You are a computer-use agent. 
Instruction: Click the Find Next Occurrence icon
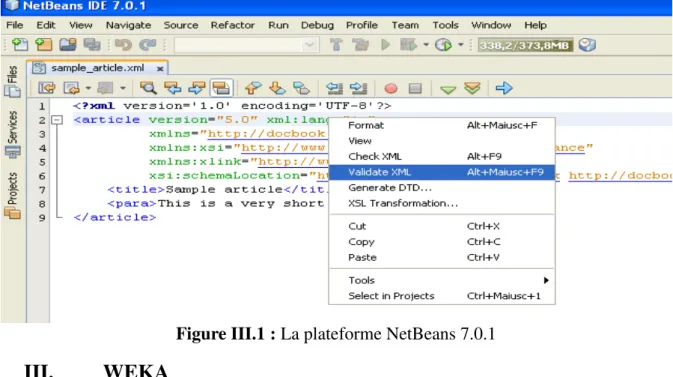(197, 88)
